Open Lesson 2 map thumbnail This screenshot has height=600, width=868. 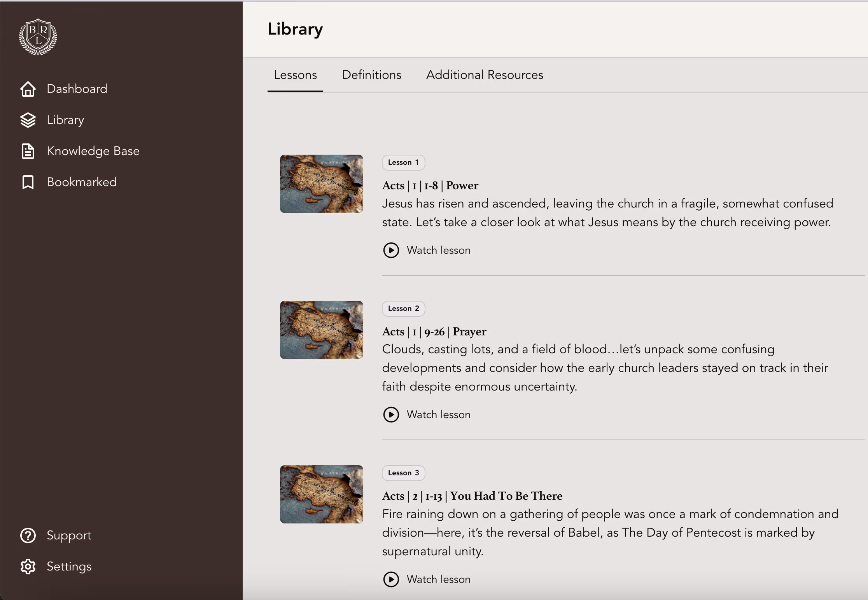coord(321,330)
